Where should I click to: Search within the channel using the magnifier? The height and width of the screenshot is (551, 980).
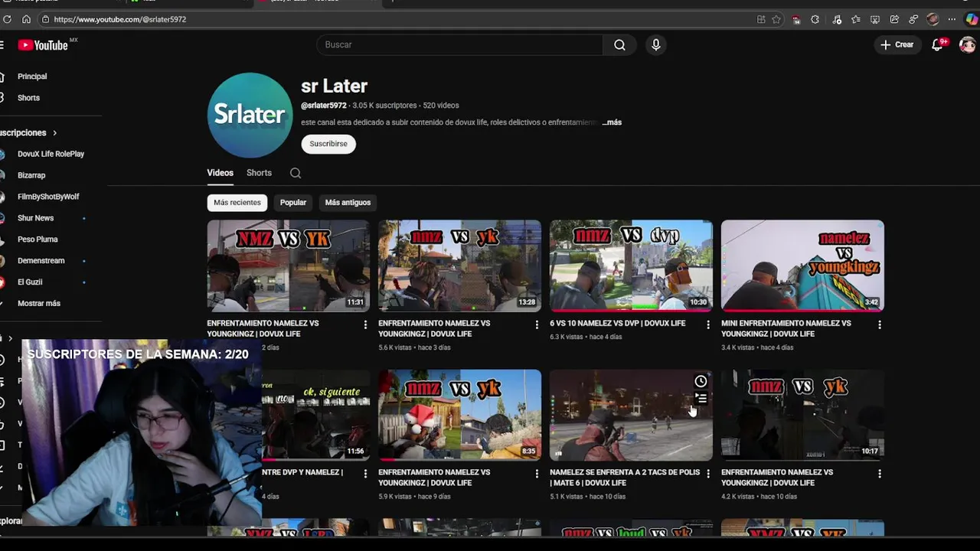296,173
